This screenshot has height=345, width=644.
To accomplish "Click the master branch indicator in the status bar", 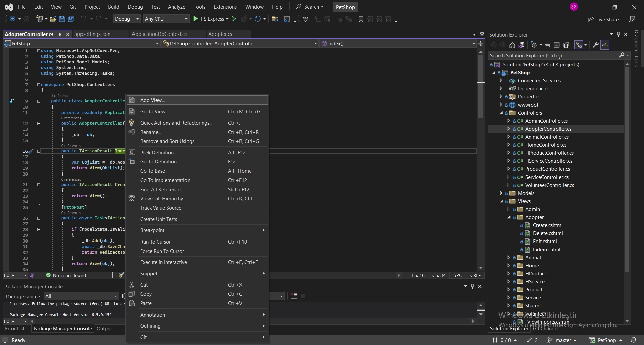I will (562, 340).
